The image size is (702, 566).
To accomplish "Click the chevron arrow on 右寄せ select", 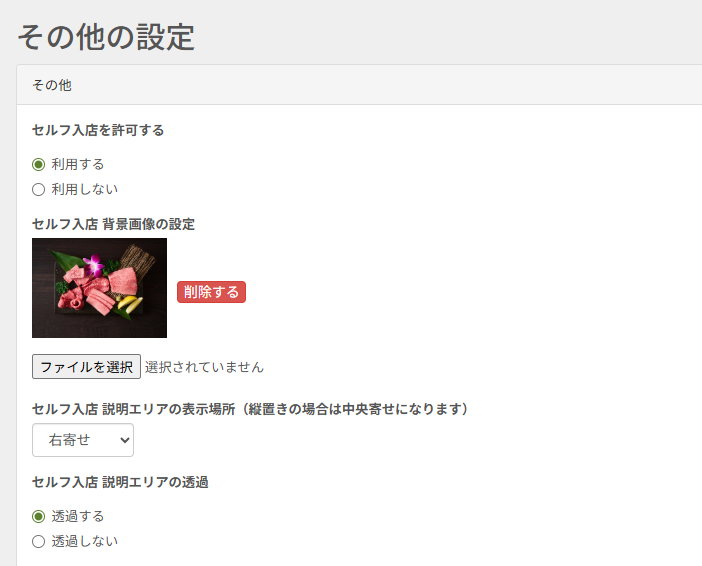I will (x=125, y=440).
